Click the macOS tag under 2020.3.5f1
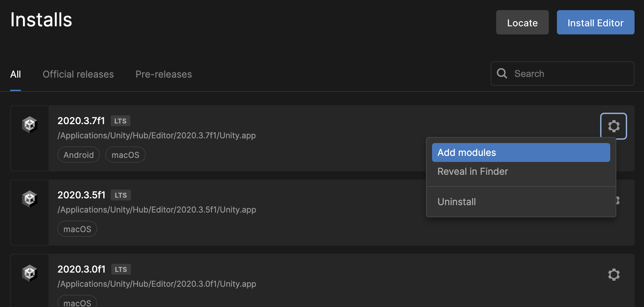644x307 pixels. (x=77, y=229)
